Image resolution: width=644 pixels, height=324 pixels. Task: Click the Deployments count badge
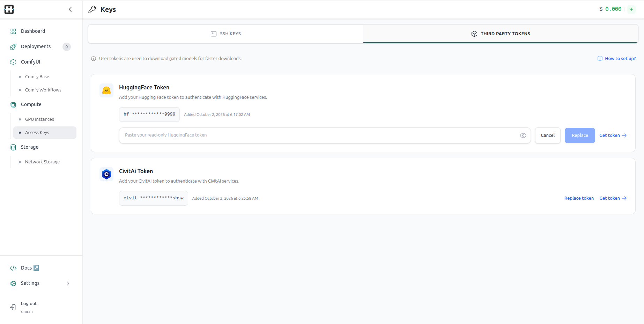[67, 47]
